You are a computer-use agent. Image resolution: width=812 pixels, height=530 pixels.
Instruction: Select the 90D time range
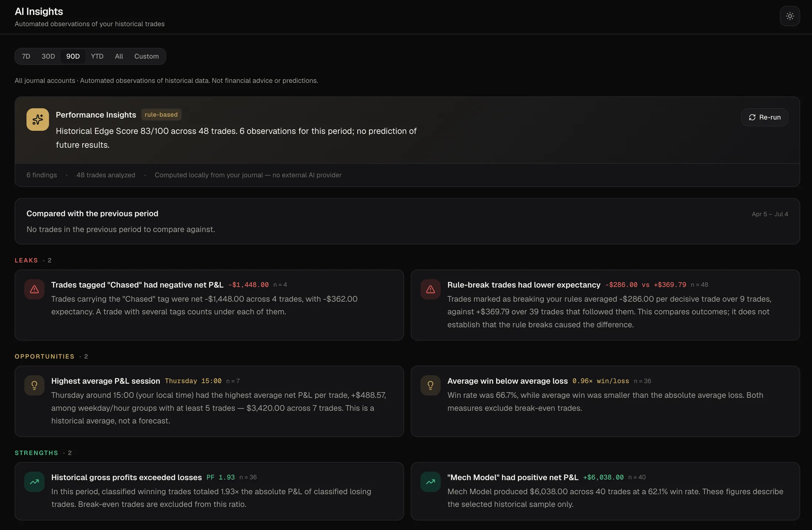point(73,56)
